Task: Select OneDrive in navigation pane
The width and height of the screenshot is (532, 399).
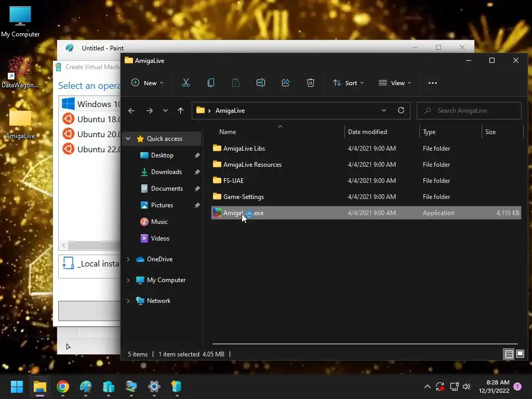Action: pyautogui.click(x=159, y=259)
